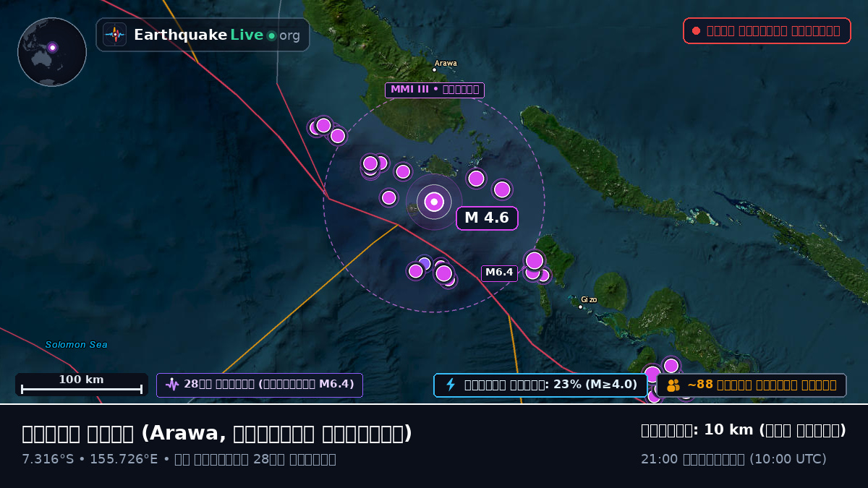
Task: Click the 23% (M≥4.0) probability text
Action: pyautogui.click(x=595, y=385)
